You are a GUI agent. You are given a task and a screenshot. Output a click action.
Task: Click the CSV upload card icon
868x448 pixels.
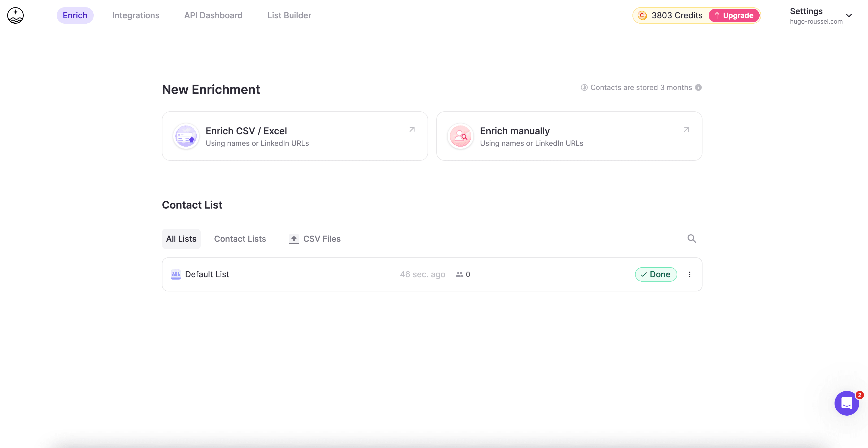click(186, 136)
